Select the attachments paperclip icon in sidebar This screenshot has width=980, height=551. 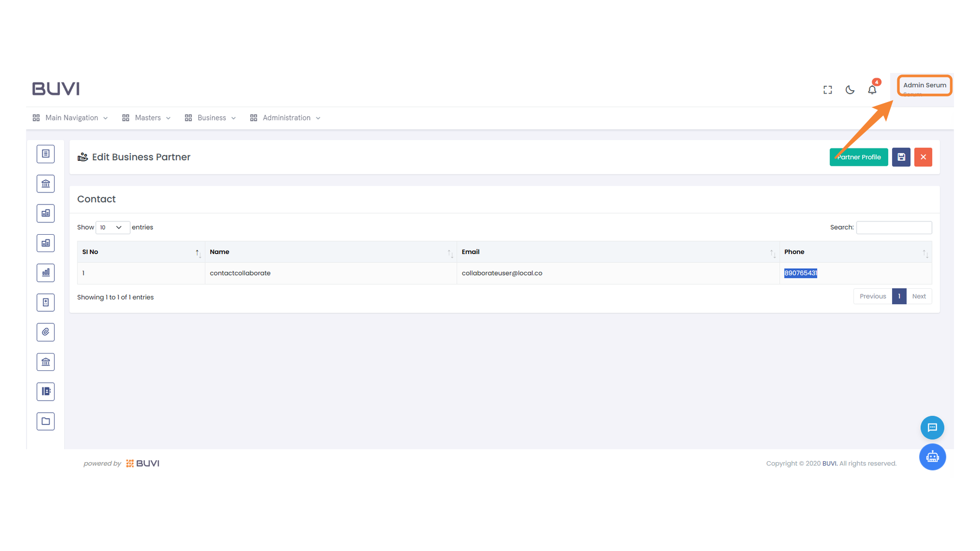[x=45, y=332]
